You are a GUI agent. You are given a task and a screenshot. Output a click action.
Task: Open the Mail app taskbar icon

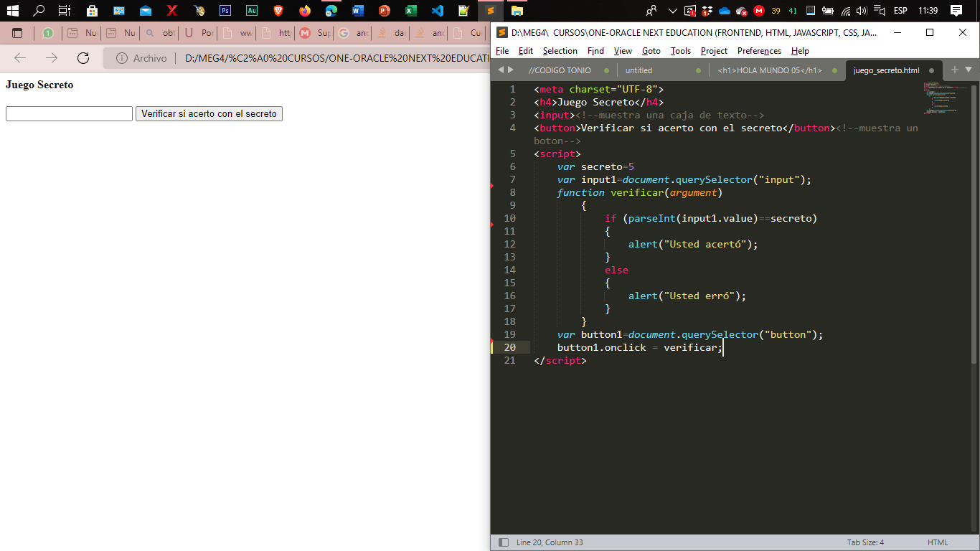(x=146, y=11)
